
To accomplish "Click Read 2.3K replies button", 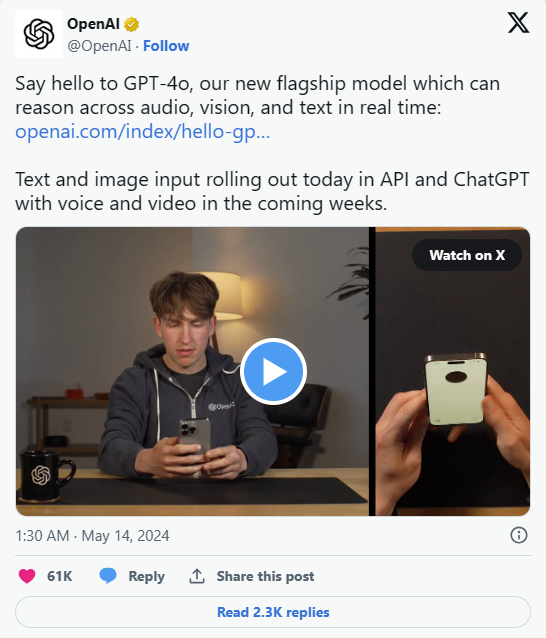I will [x=273, y=612].
